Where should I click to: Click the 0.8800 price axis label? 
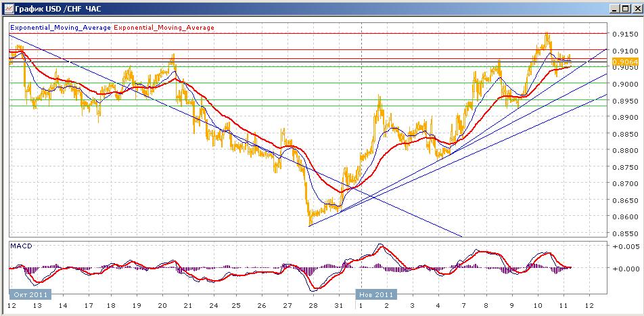(625, 150)
